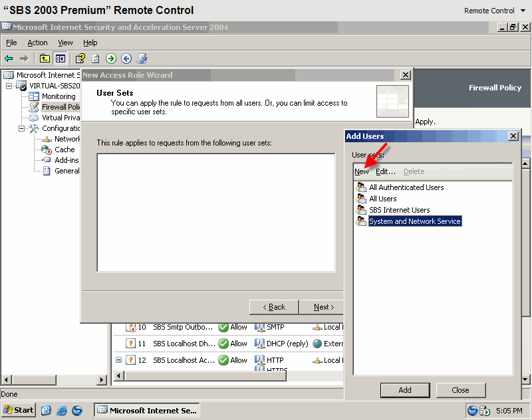Click the globe icon beside Extern in rule 11

pyautogui.click(x=317, y=344)
